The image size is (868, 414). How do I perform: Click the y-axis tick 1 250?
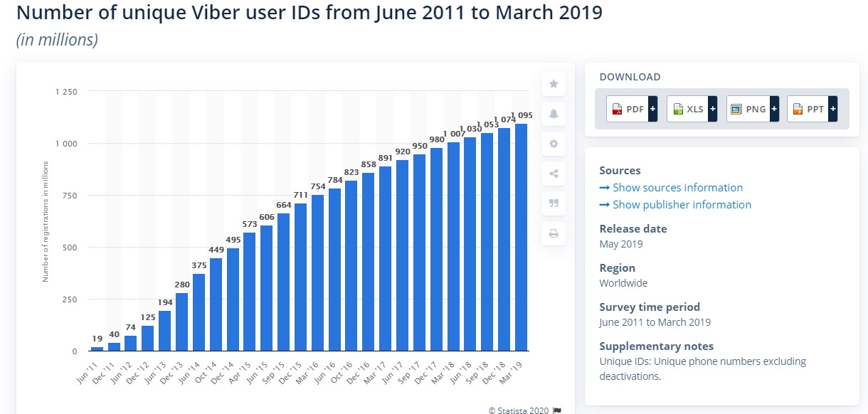pyautogui.click(x=67, y=92)
